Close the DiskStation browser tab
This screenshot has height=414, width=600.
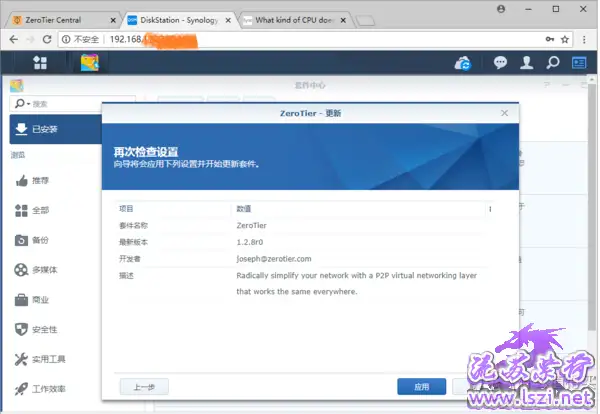(228, 20)
